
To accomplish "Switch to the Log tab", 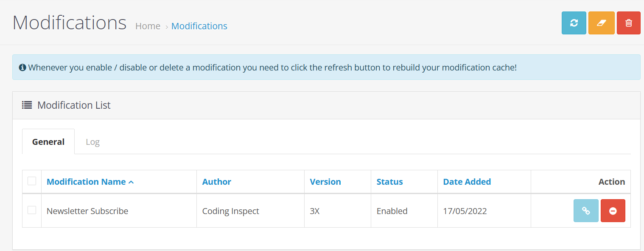I will click(x=92, y=142).
